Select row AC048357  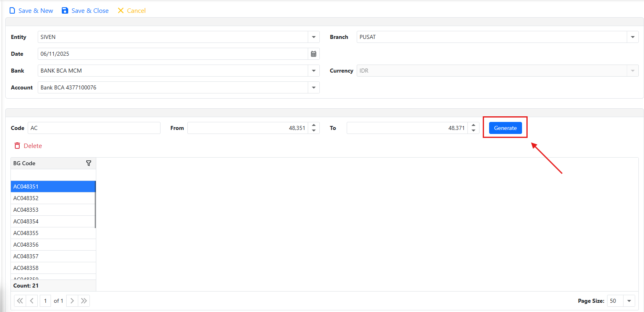click(x=53, y=256)
